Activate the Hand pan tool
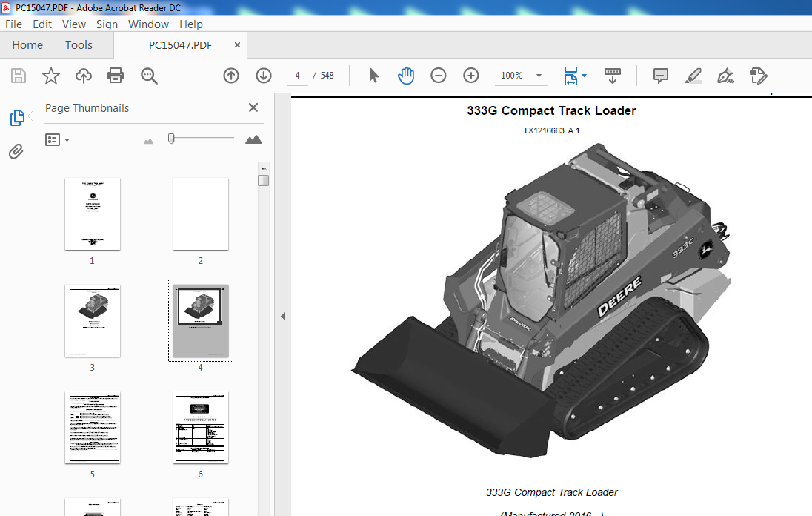This screenshot has height=516, width=812. click(x=406, y=76)
